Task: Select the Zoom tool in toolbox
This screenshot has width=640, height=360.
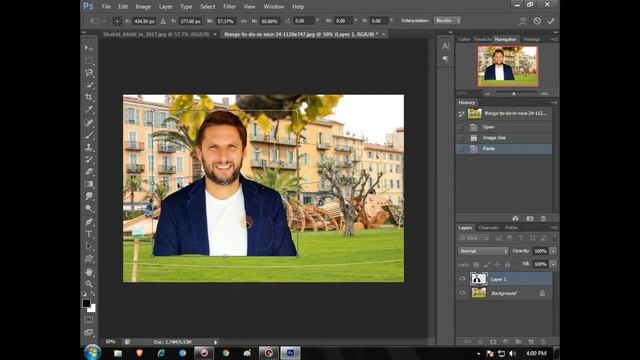Action: [89, 284]
